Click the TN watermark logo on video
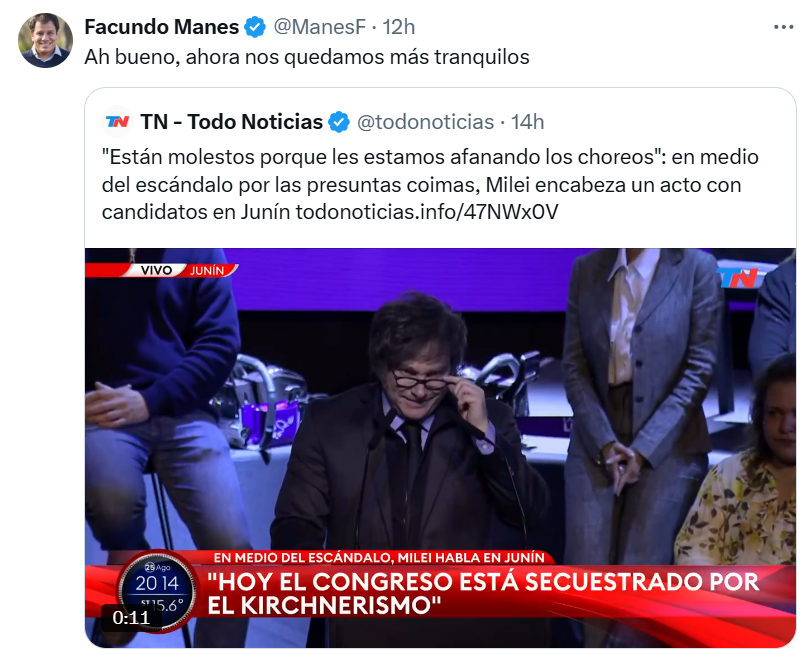The image size is (810, 660). coord(739,277)
